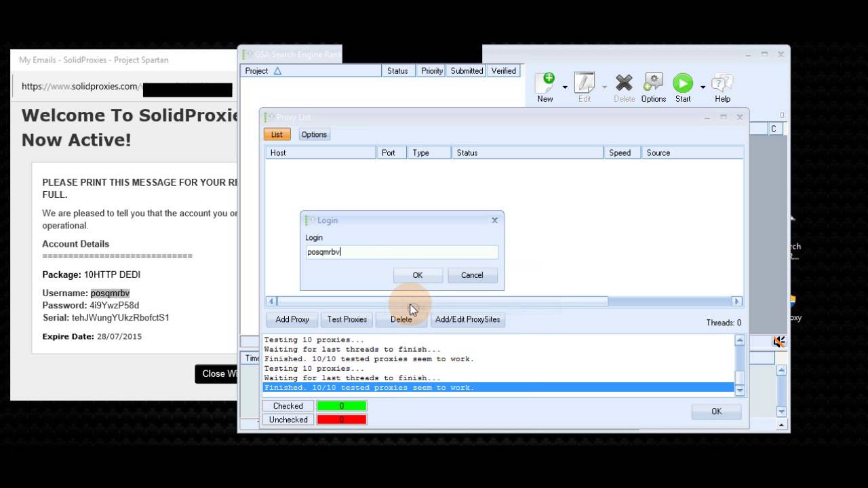The width and height of the screenshot is (868, 488).
Task: Sort projects by main window Status column
Action: pyautogui.click(x=397, y=70)
